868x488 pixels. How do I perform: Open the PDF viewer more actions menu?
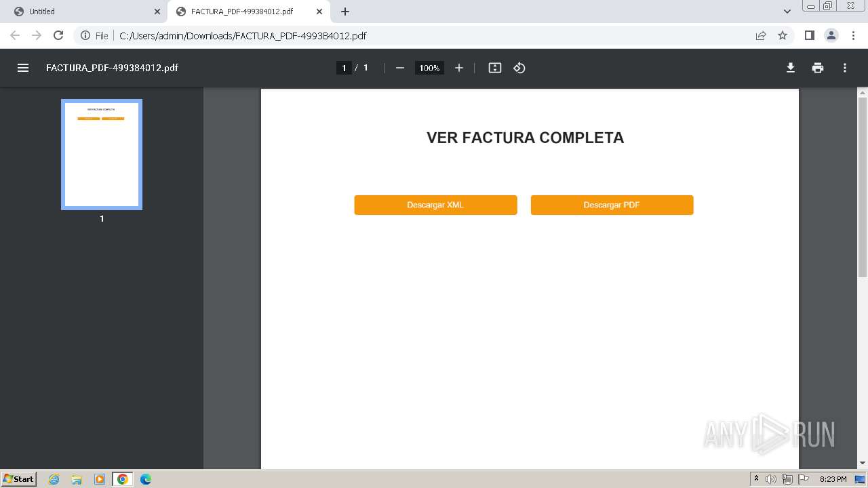point(845,68)
